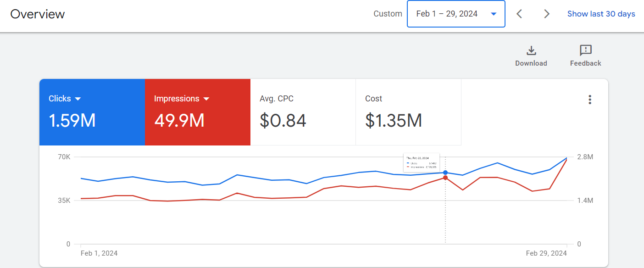Click the Download icon

click(x=531, y=50)
